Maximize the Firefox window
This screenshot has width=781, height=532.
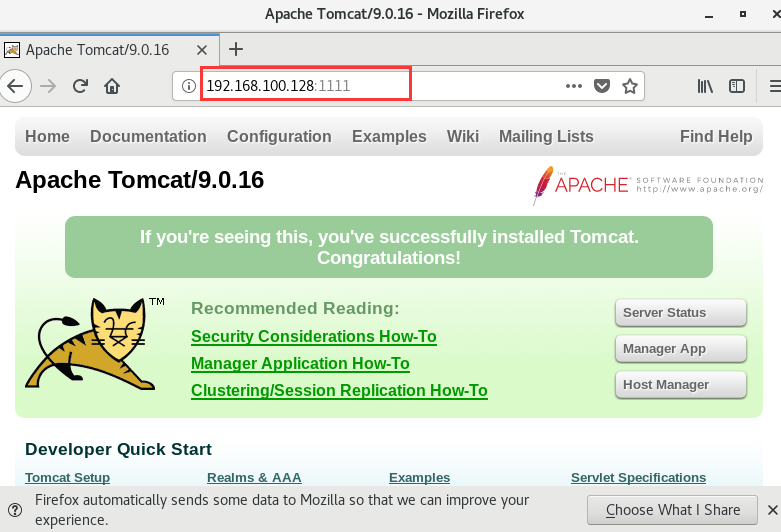click(743, 14)
